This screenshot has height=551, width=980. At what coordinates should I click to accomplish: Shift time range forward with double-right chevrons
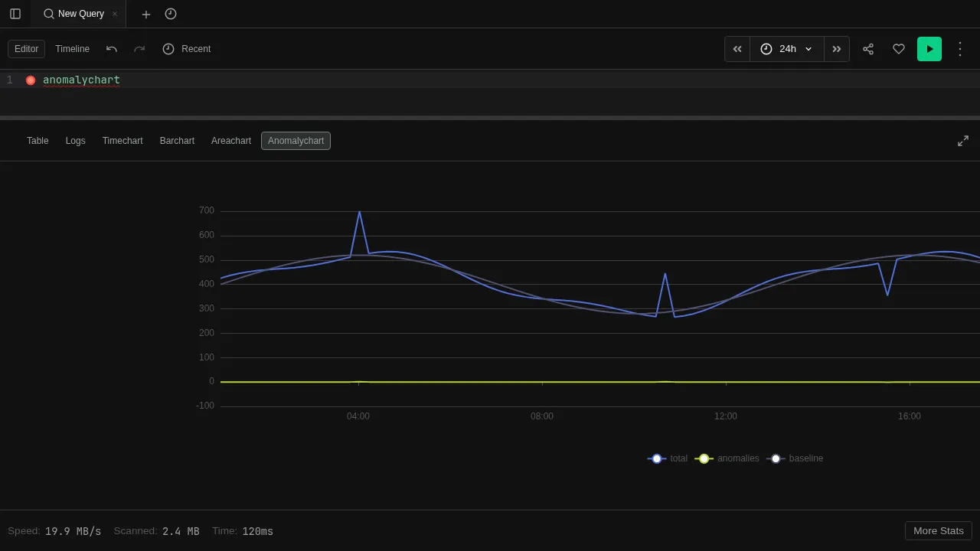pyautogui.click(x=836, y=48)
